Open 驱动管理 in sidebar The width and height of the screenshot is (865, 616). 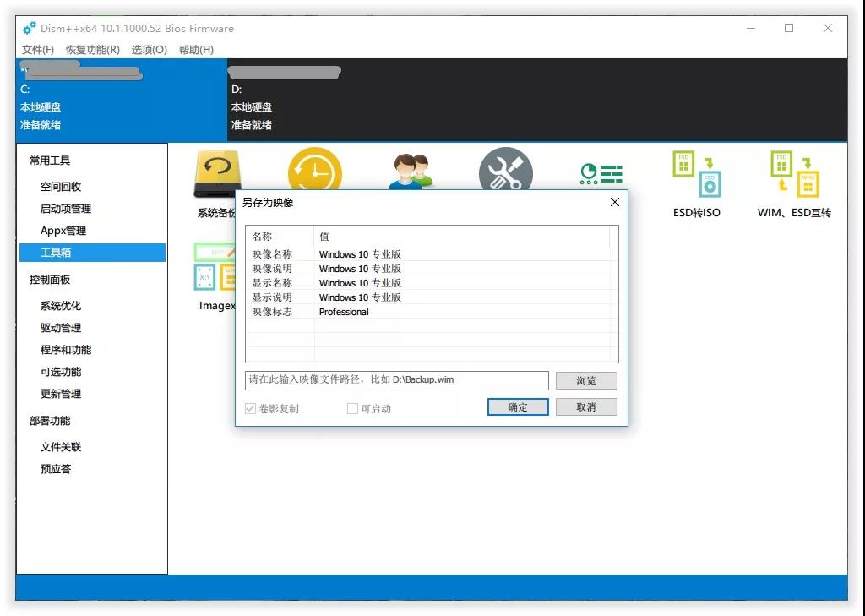(61, 328)
